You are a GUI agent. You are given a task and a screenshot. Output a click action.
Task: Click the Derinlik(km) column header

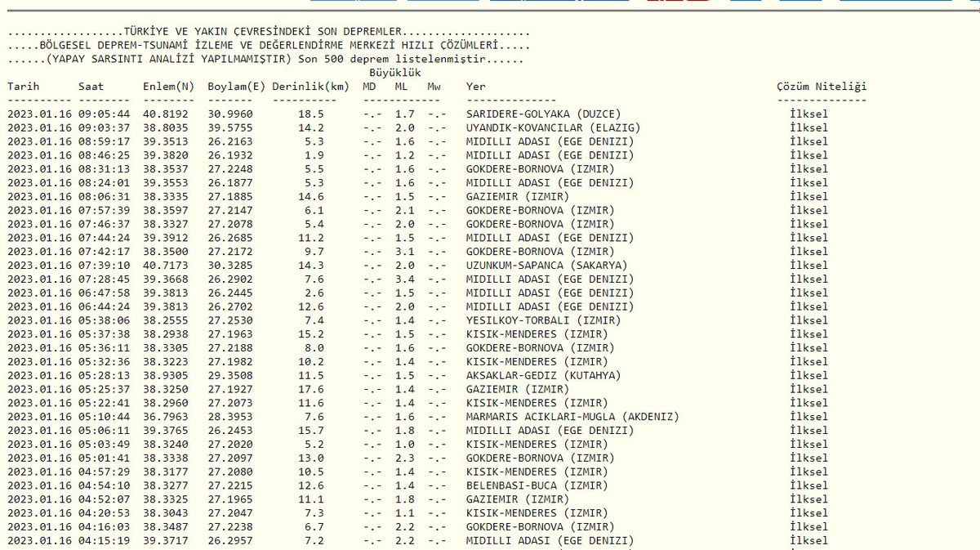[310, 87]
